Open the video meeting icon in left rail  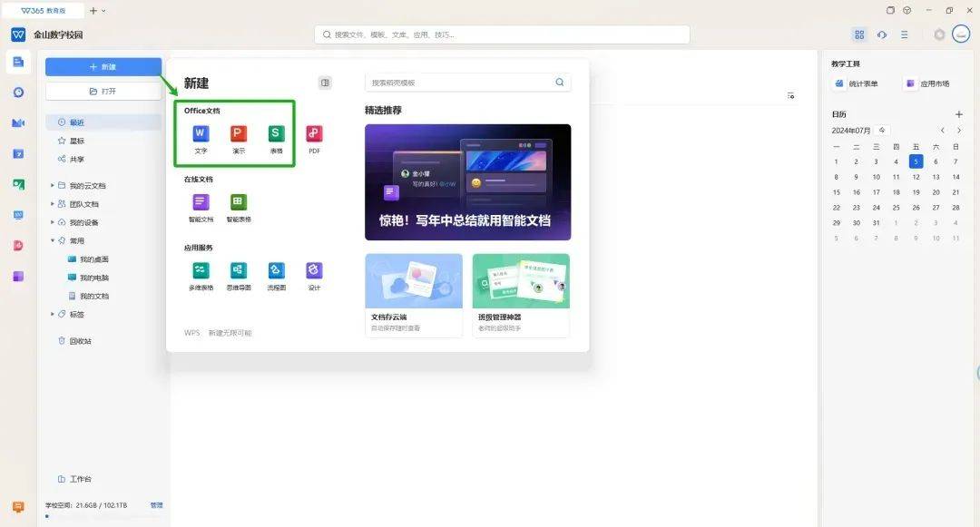pyautogui.click(x=18, y=123)
